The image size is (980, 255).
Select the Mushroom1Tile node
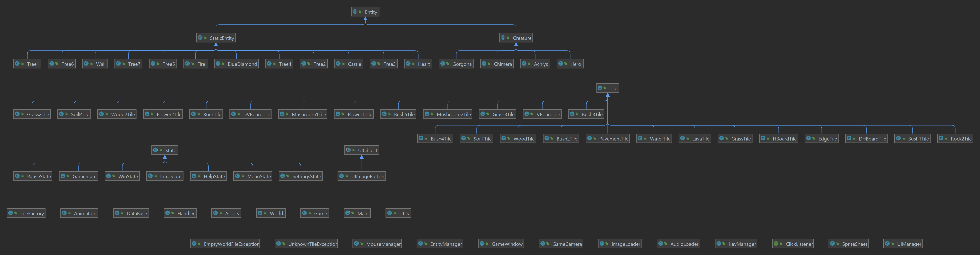[303, 114]
